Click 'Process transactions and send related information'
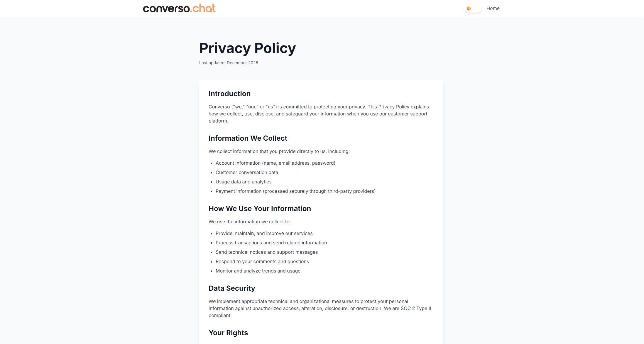 point(271,243)
